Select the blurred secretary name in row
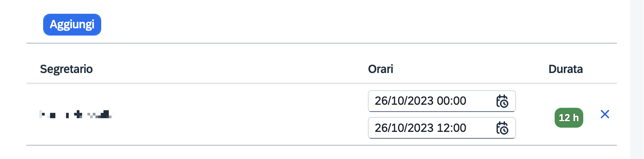This screenshot has width=644, height=159. point(76,114)
